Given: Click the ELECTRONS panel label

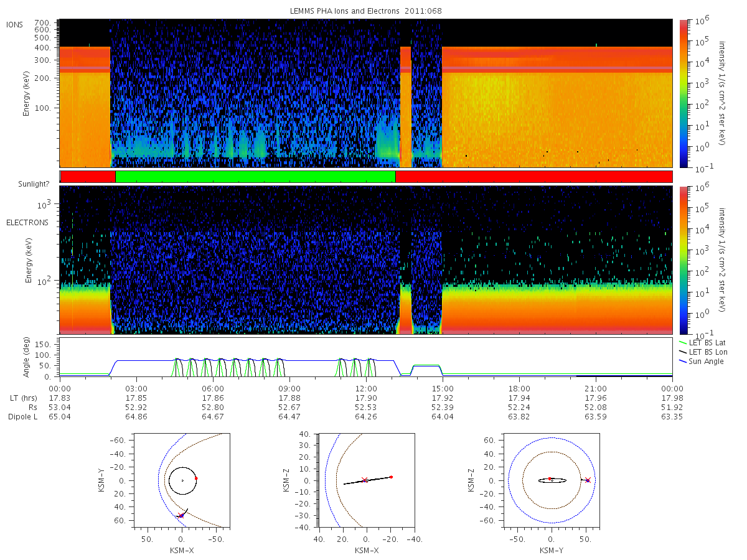Looking at the screenshot, I should pos(27,222).
